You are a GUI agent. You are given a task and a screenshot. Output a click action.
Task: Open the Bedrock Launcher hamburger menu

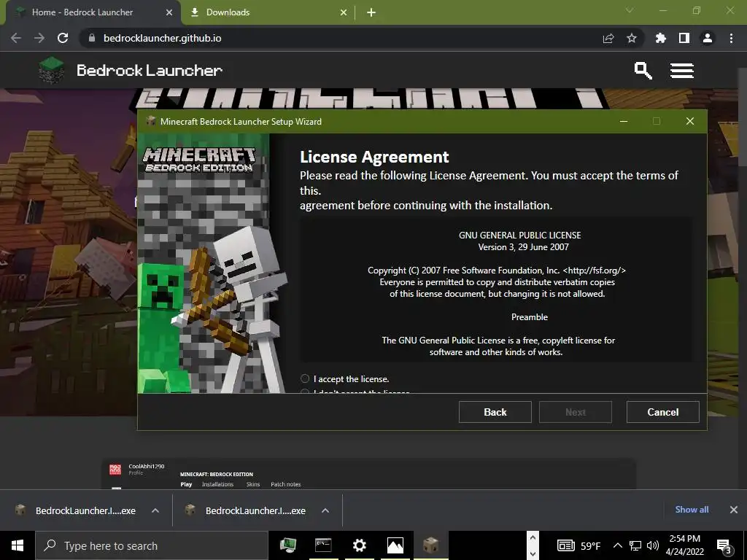coord(682,71)
